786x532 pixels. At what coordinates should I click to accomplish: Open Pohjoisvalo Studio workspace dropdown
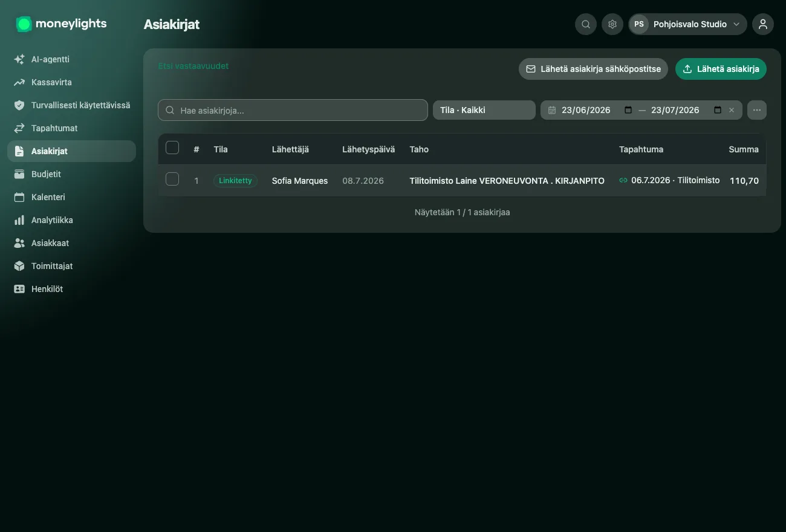[688, 24]
